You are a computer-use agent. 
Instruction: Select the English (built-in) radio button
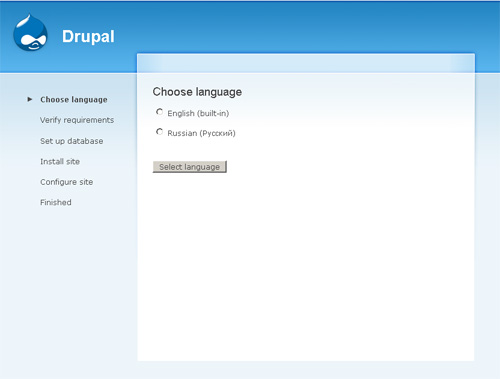tap(160, 112)
